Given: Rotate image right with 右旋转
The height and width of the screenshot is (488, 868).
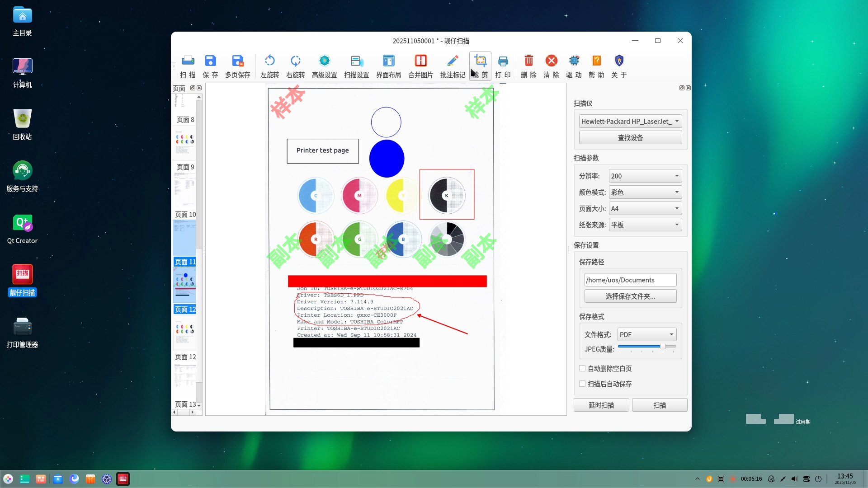Looking at the screenshot, I should pyautogui.click(x=296, y=66).
